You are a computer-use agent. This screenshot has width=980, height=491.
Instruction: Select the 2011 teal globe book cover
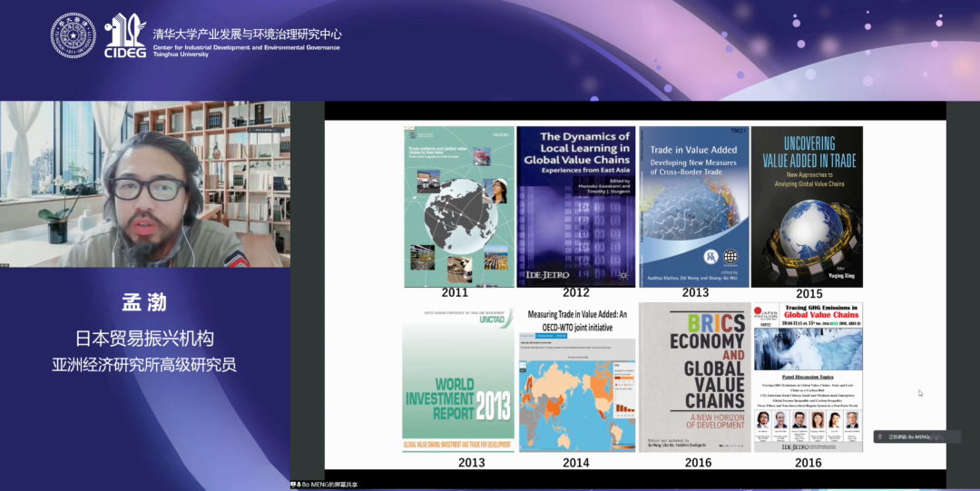458,206
